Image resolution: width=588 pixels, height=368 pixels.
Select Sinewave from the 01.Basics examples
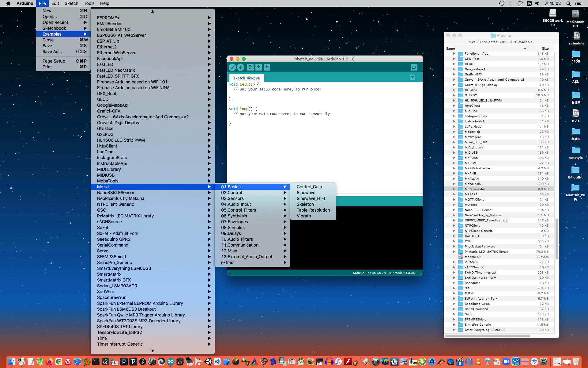click(x=306, y=193)
